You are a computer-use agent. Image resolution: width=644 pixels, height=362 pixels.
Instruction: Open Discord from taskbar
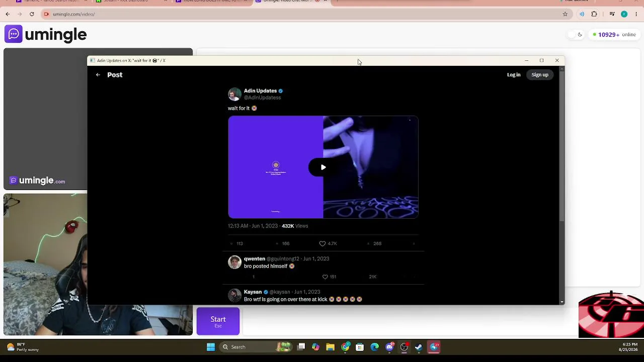click(389, 347)
